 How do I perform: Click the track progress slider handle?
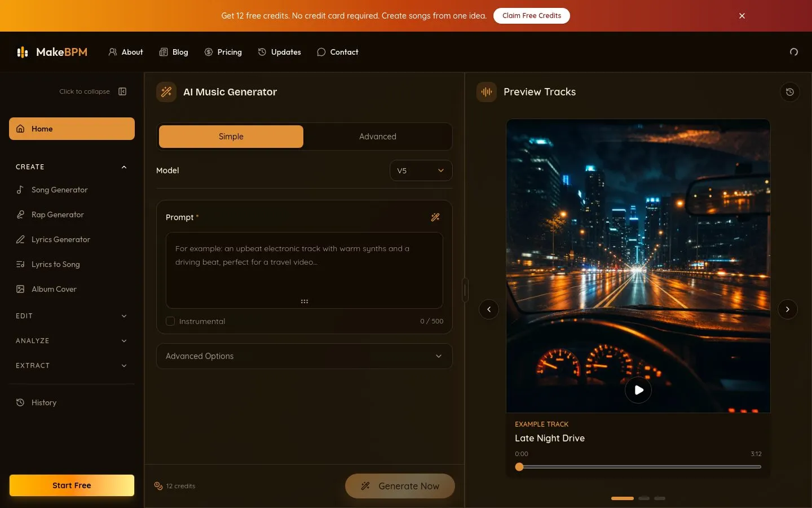[x=519, y=467]
